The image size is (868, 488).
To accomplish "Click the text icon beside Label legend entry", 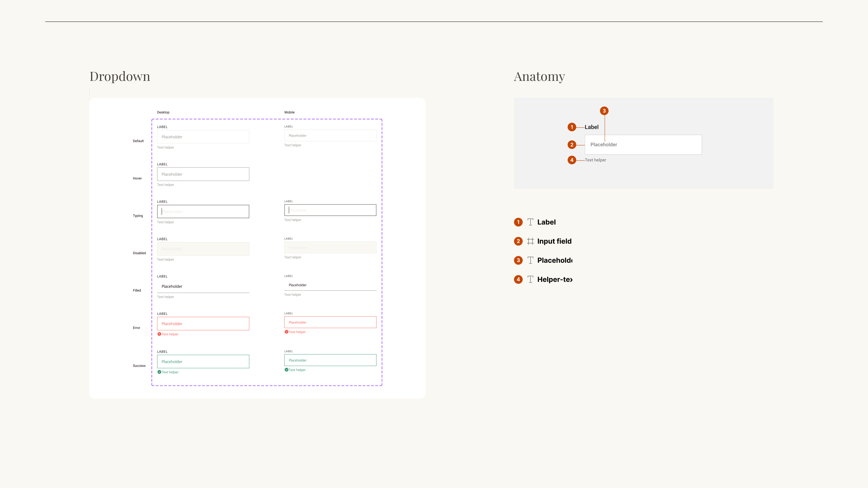I will [530, 222].
